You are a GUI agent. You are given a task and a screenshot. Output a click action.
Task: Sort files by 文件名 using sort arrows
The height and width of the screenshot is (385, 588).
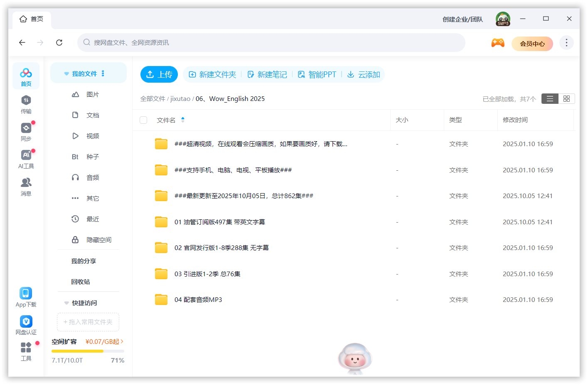pos(183,120)
